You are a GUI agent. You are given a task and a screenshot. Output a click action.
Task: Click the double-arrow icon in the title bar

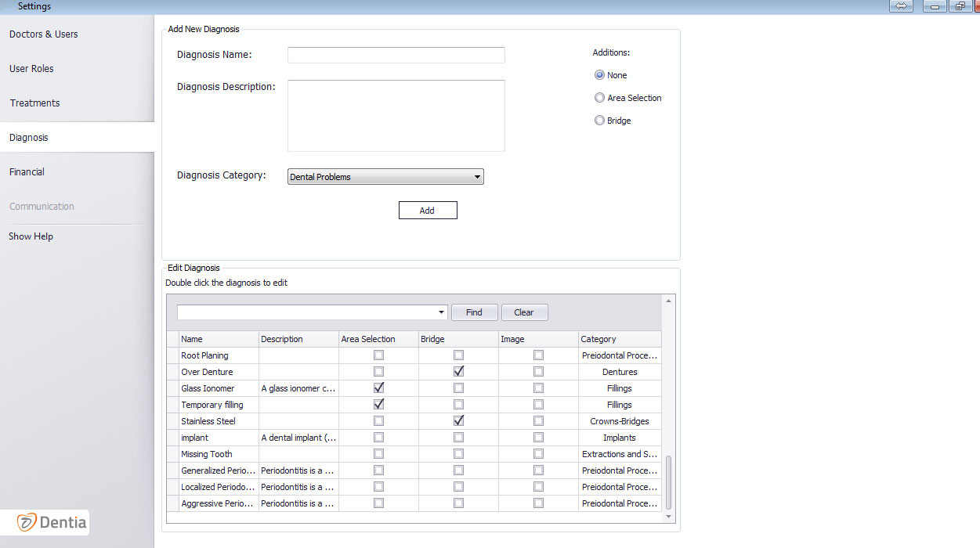tap(901, 6)
